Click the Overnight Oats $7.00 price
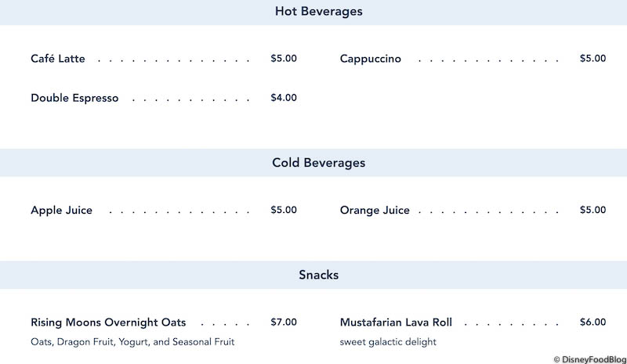627x364 pixels. [283, 323]
